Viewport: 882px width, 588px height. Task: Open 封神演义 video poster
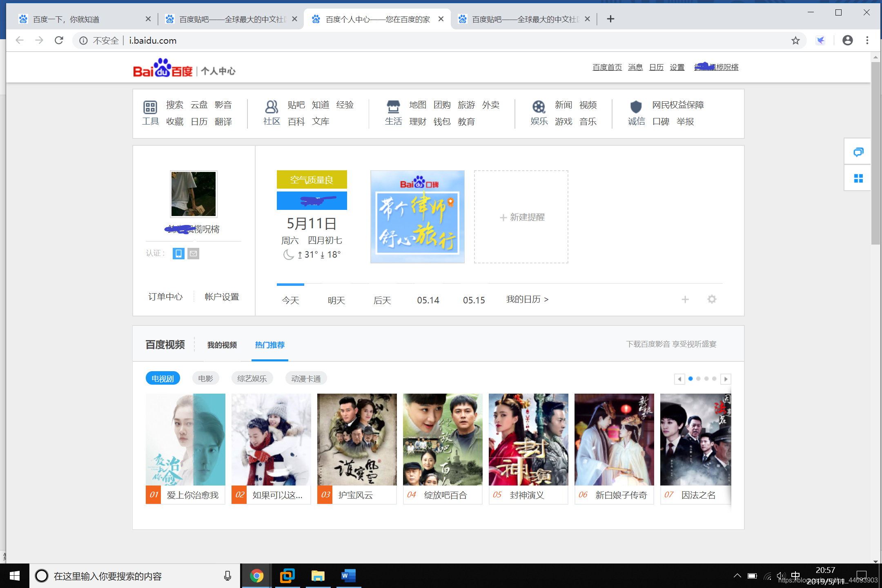coord(528,439)
